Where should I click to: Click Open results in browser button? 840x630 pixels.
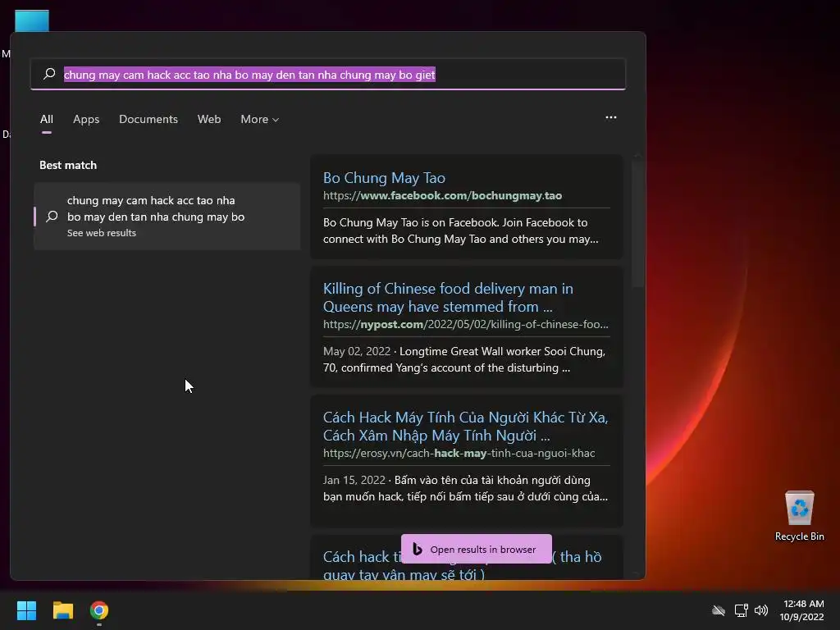point(477,549)
